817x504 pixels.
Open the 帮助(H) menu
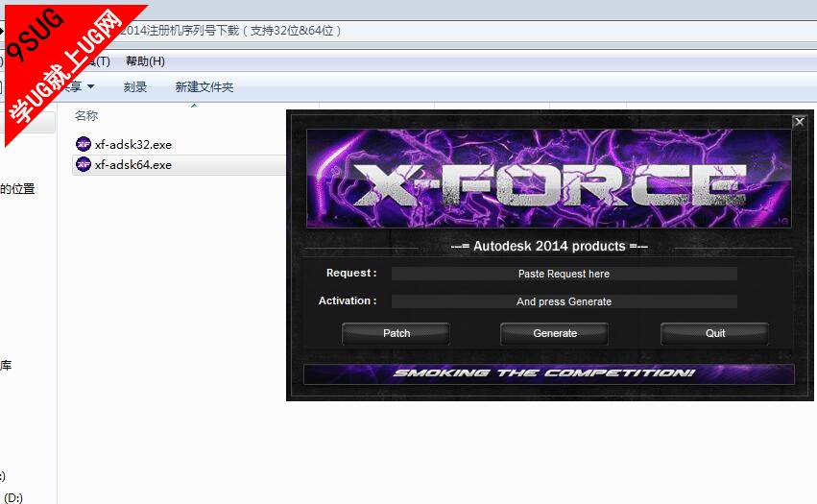coord(145,61)
